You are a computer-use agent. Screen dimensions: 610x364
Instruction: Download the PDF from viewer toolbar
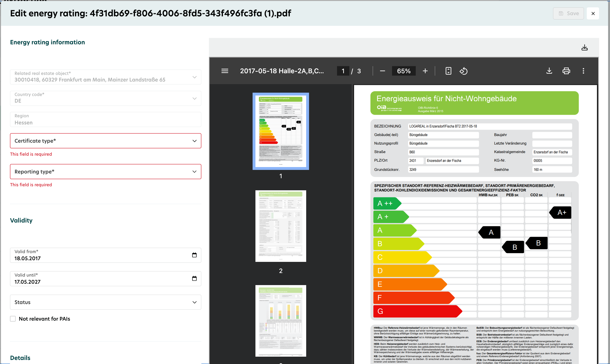tap(549, 71)
